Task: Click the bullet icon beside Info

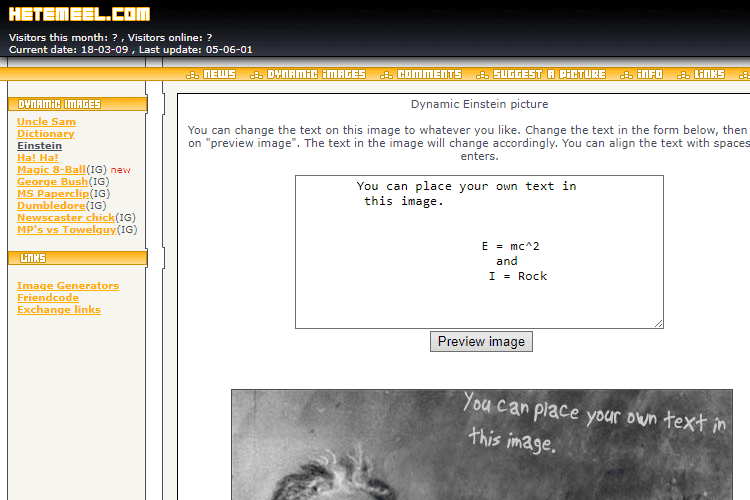Action: coord(626,75)
